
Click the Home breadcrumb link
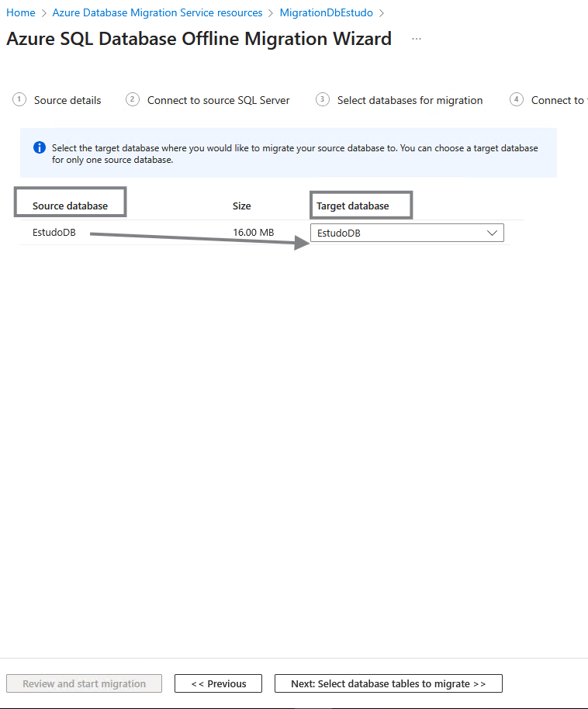(x=21, y=13)
